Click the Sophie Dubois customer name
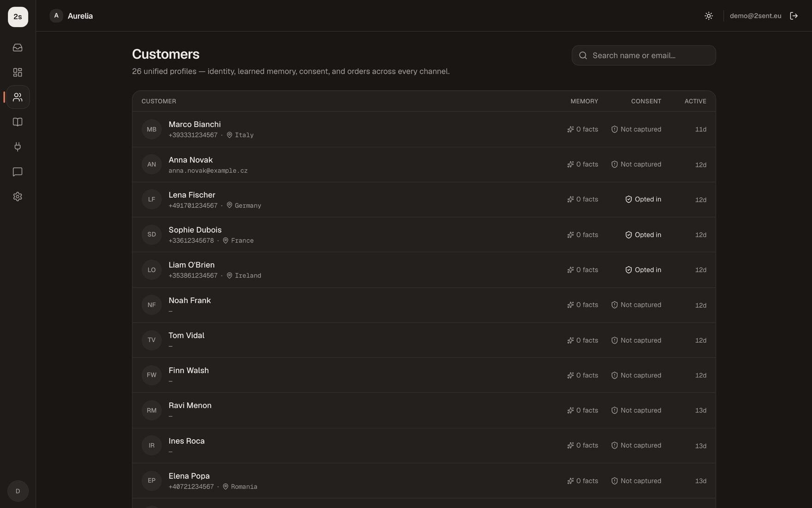 coord(195,230)
